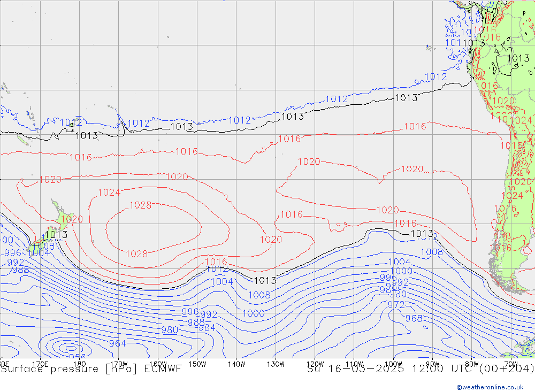Click the 980 isobar label
Image resolution: width=535 pixels, height=392 pixels.
click(x=170, y=329)
